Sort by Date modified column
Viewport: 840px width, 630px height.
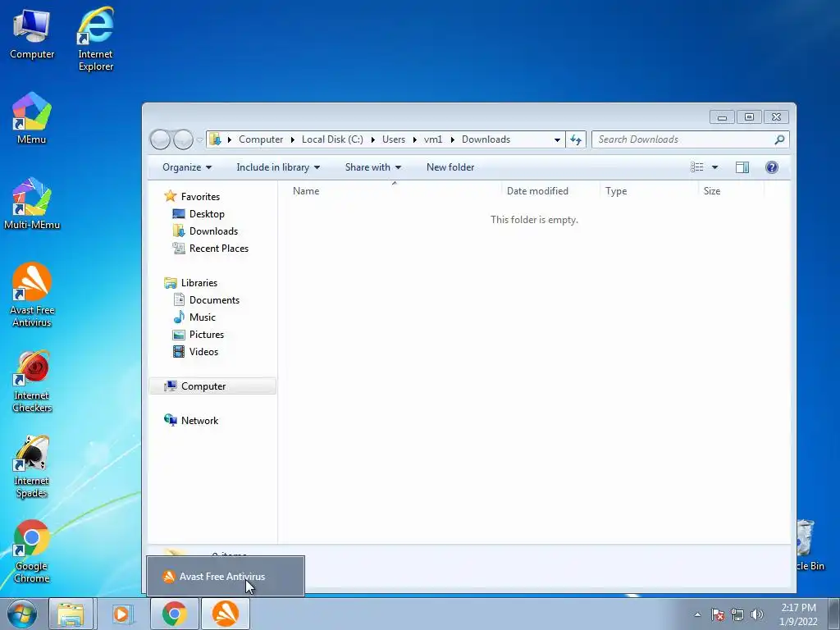tap(550, 190)
